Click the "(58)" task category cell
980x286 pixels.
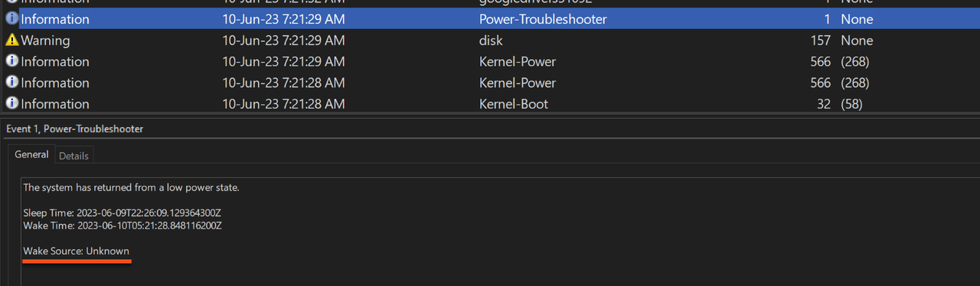pyautogui.click(x=851, y=104)
